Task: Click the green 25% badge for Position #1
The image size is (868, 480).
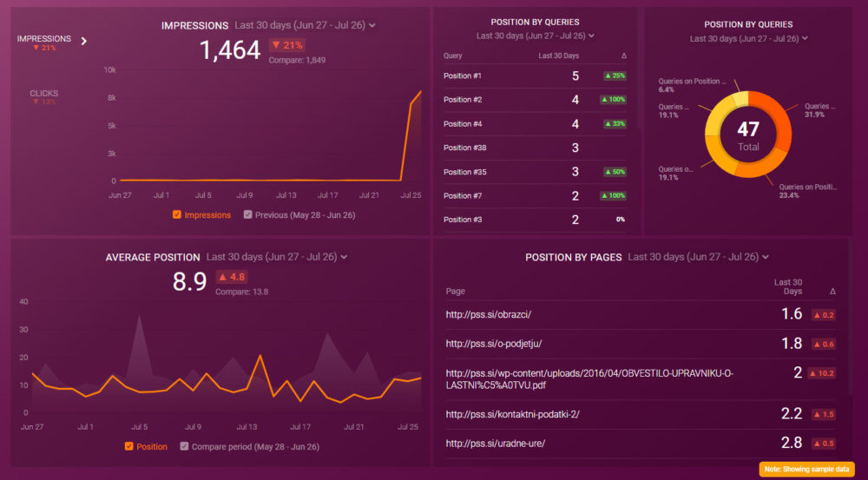Action: pos(615,76)
